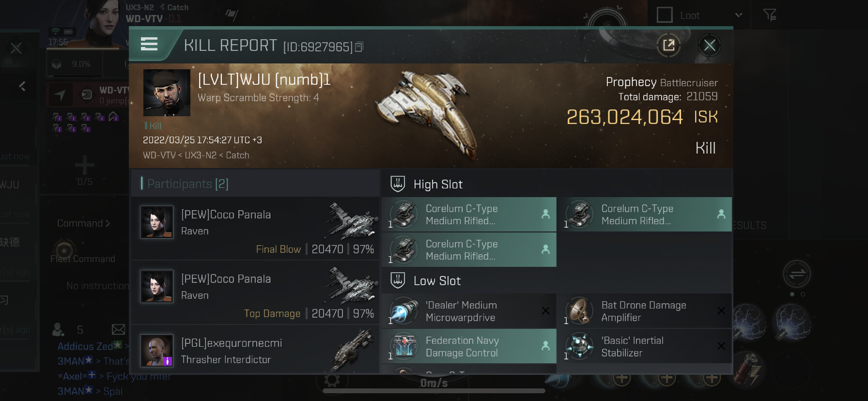Screen dimensions: 868x401
Task: Share the kill report externally
Action: [668, 46]
